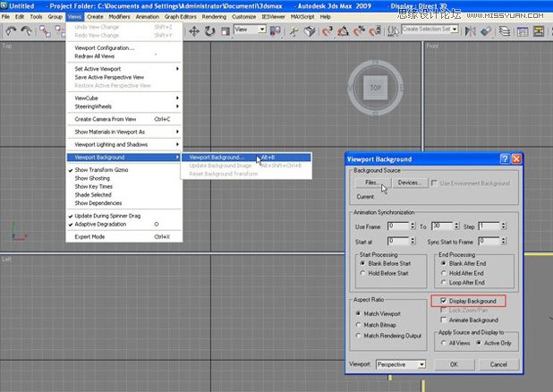
Task: Open the Viewport dropdown showing Perspective
Action: coord(401,364)
